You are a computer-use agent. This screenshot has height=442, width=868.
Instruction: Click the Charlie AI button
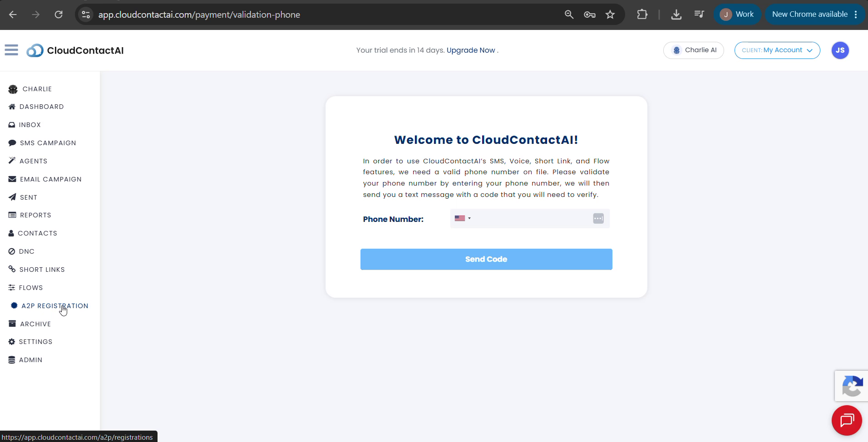coord(694,50)
